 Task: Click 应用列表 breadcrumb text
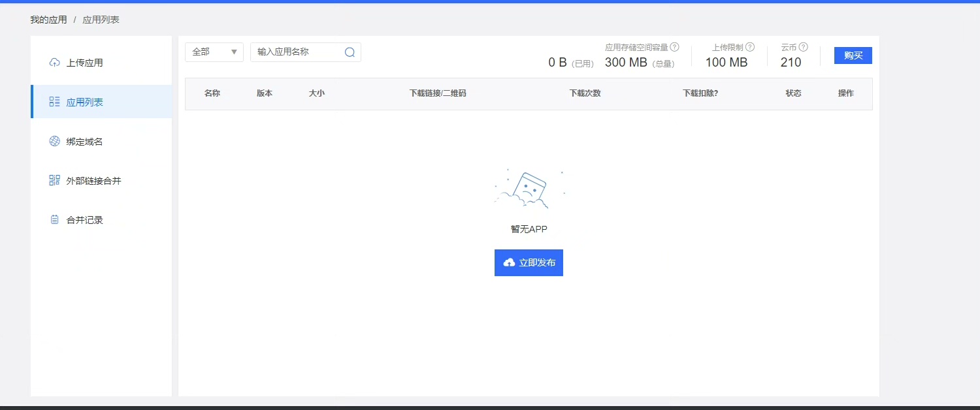[x=101, y=20]
